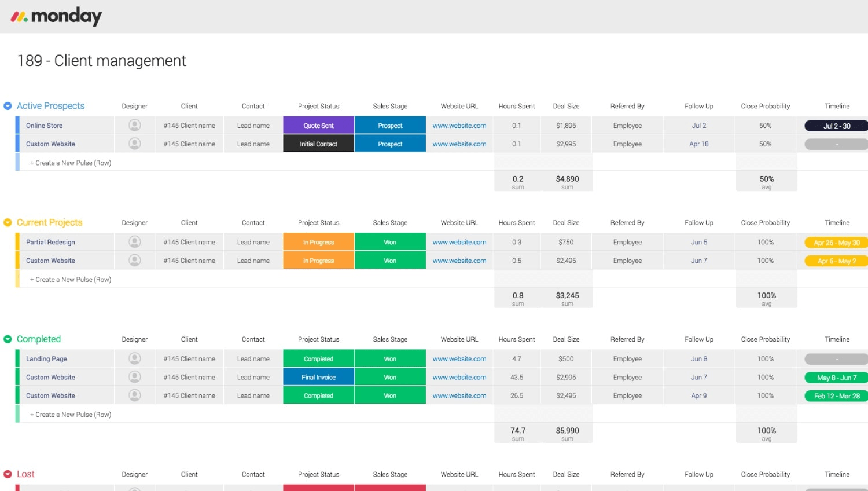Viewport: 868px width, 491px height.
Task: Create a new pulse in Completed group
Action: pos(71,415)
